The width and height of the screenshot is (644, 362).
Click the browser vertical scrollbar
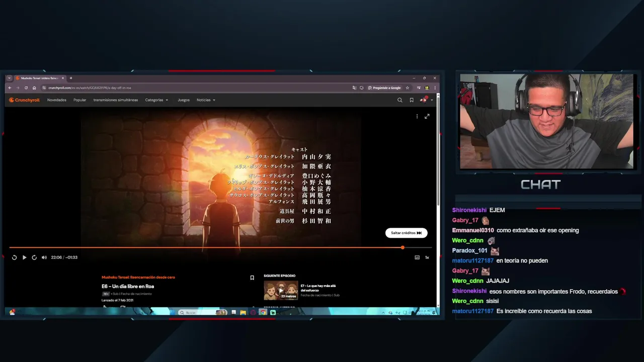point(438,151)
